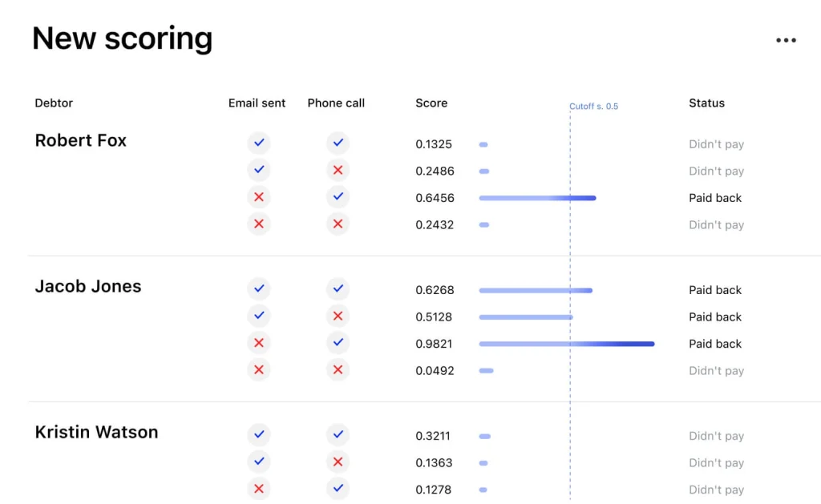The width and height of the screenshot is (821, 504).
Task: Select the Phone call checkmark on Kristin Watson's first row
Action: (337, 435)
